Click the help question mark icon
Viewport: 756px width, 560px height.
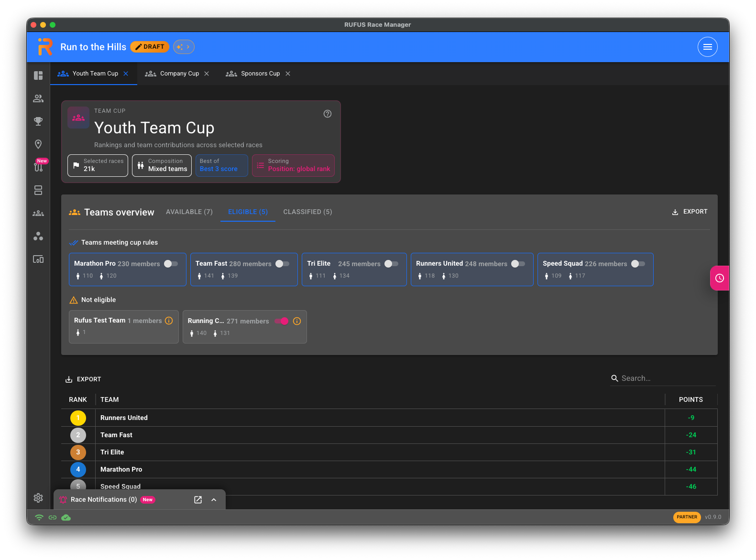pyautogui.click(x=328, y=114)
